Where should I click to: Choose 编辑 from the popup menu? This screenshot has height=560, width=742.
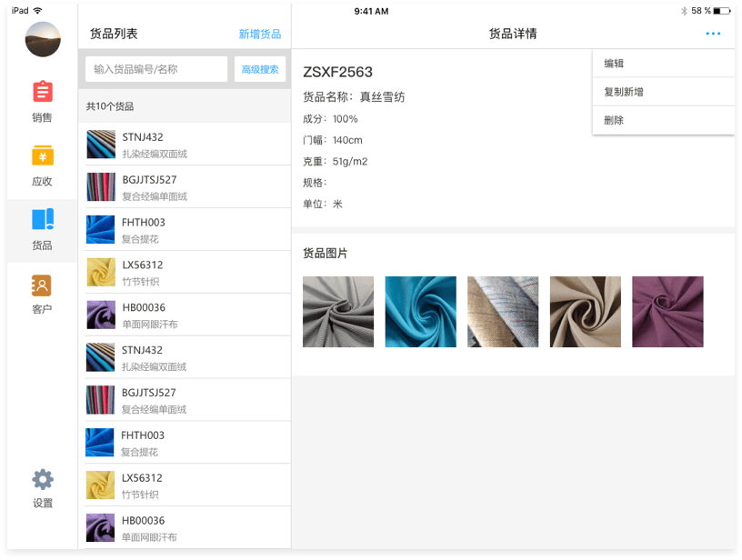pyautogui.click(x=663, y=64)
